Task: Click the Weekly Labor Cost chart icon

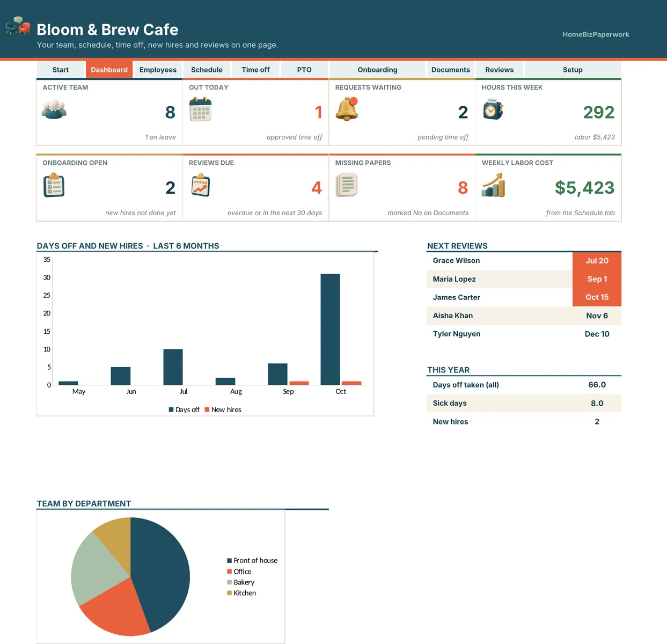Action: pyautogui.click(x=493, y=185)
